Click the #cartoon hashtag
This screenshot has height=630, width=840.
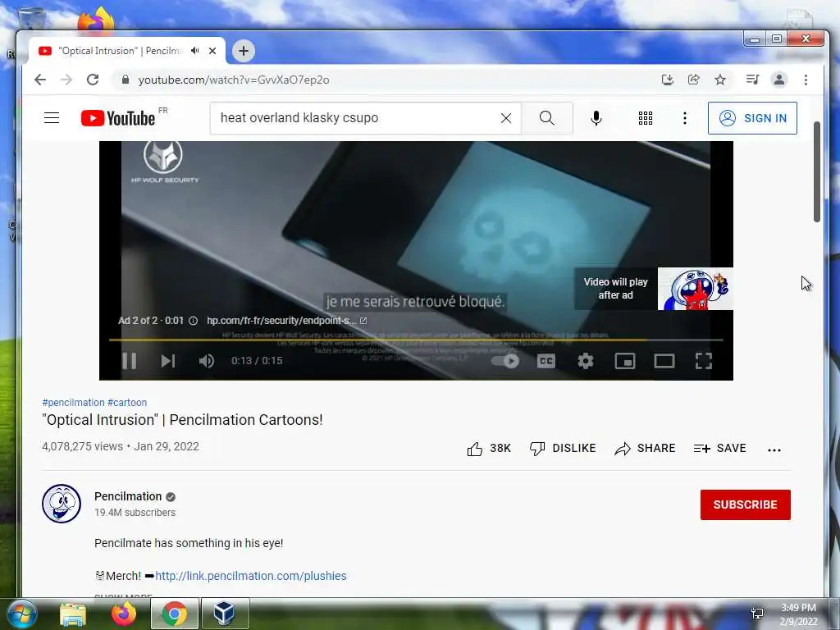point(127,402)
